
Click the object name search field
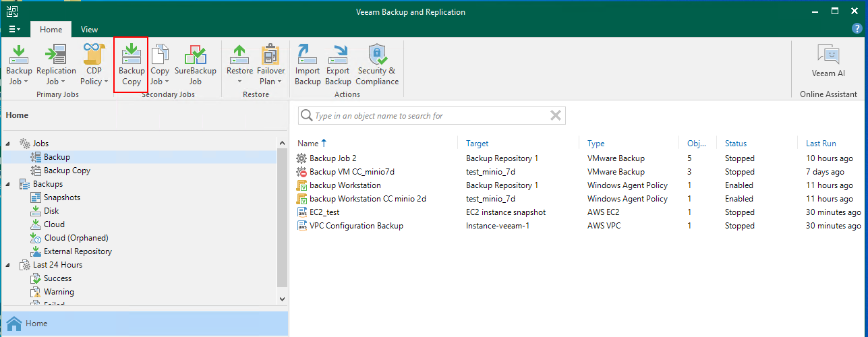[x=425, y=116]
